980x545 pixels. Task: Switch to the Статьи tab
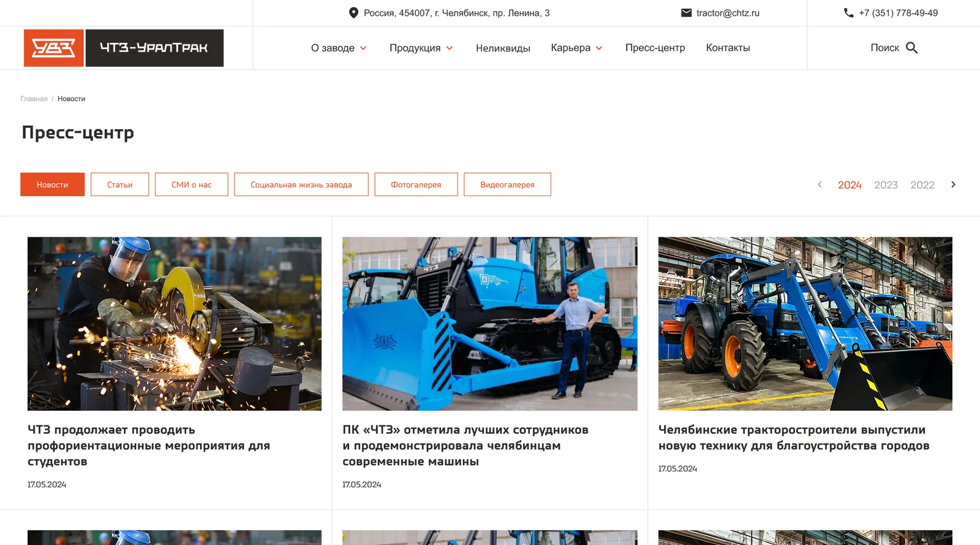(x=120, y=185)
